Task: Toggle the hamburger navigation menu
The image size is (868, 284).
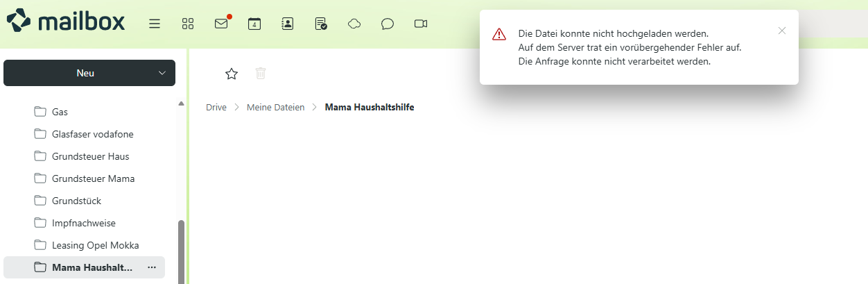Action: [x=155, y=24]
